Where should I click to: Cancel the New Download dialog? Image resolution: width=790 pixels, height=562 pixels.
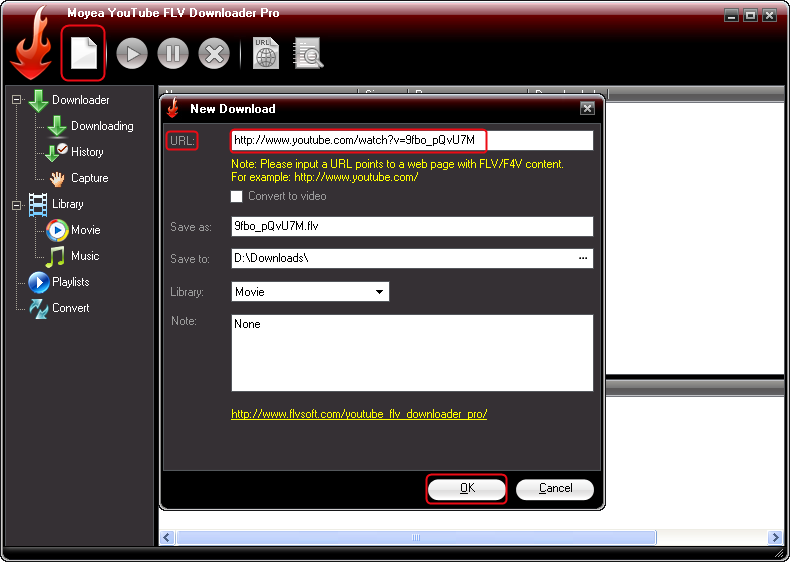coord(555,488)
